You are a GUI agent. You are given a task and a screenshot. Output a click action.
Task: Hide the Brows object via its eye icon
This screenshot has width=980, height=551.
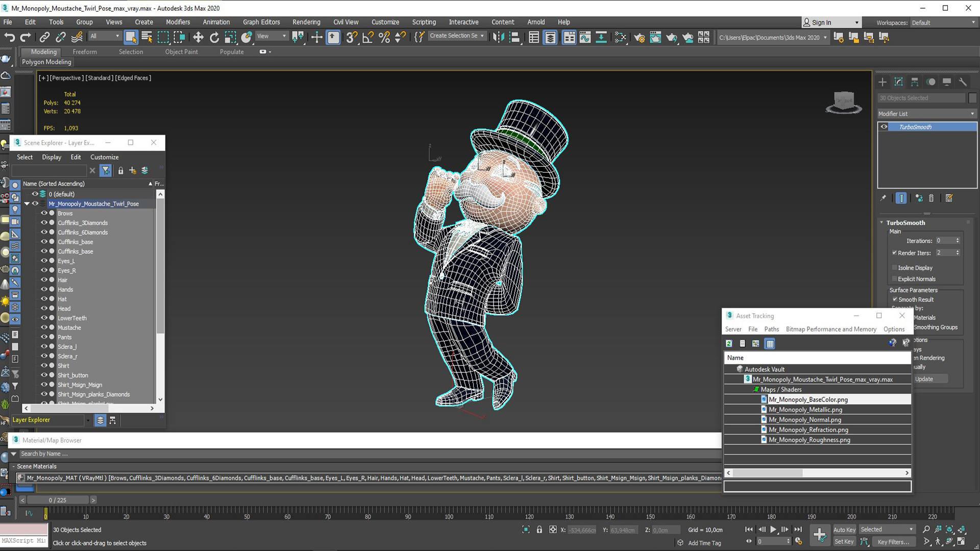click(x=44, y=213)
